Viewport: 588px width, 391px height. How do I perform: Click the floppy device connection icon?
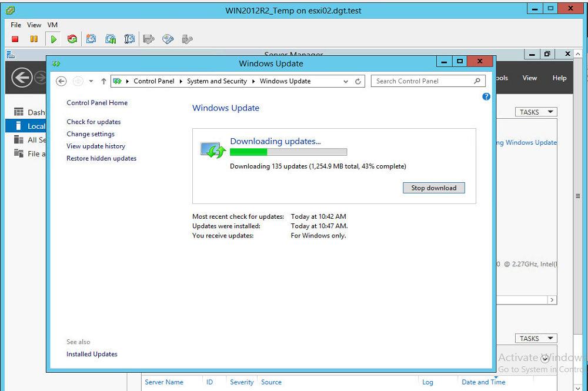coord(149,39)
